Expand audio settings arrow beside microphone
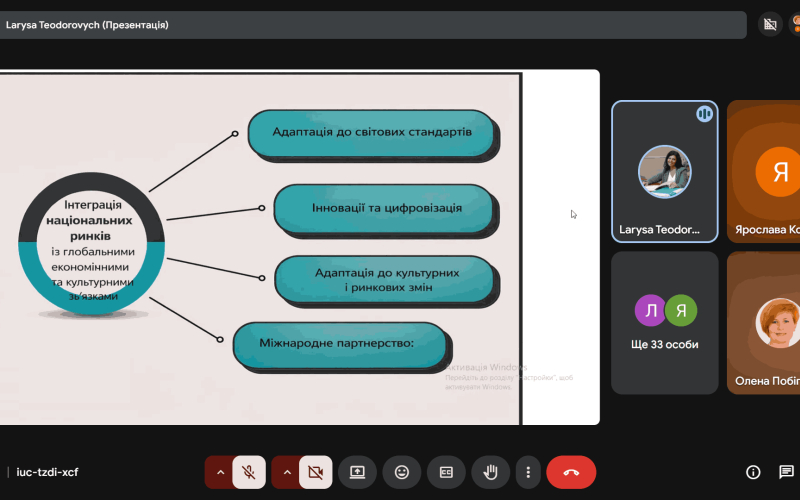Viewport: 800px width, 500px height. click(219, 472)
